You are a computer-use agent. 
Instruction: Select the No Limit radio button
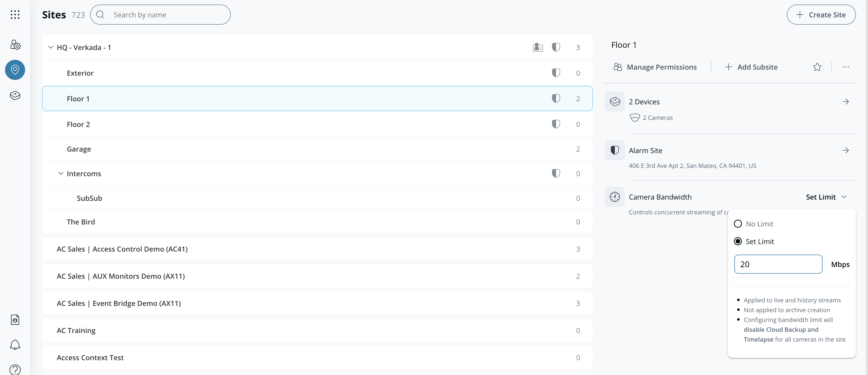click(738, 224)
